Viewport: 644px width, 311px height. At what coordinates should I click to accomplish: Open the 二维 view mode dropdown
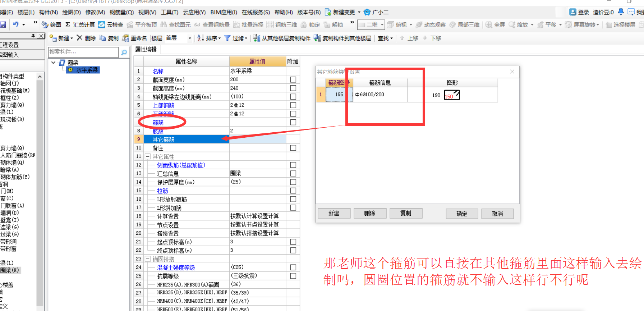pyautogui.click(x=382, y=24)
